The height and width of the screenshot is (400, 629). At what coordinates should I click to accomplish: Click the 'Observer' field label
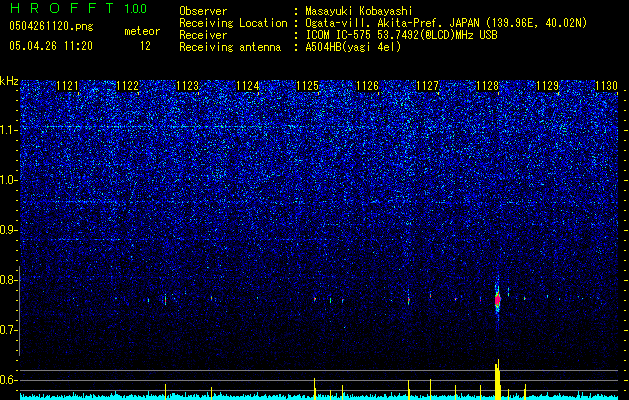[203, 11]
